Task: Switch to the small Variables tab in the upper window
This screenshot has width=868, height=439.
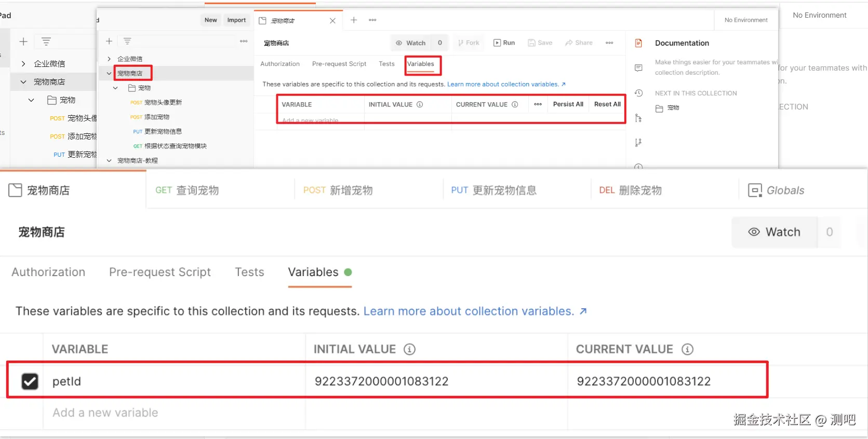Action: (x=420, y=64)
